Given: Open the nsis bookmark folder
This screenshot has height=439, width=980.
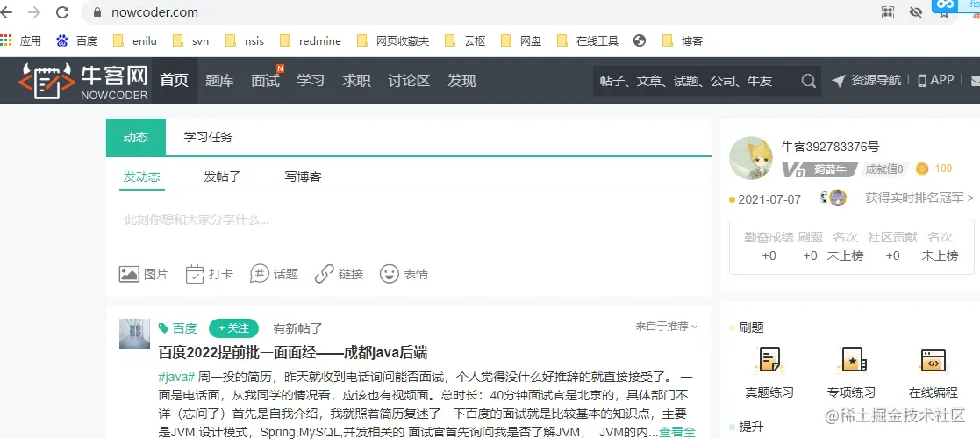Looking at the screenshot, I should point(245,40).
